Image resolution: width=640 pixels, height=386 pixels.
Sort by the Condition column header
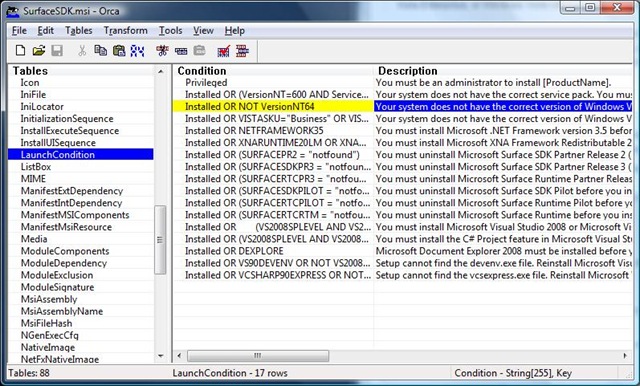[273, 71]
